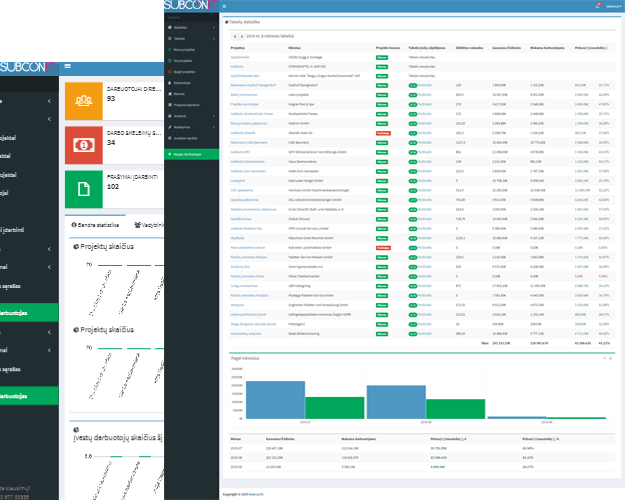Expand the Nustatymai submenu chevron
The image size is (625, 500).
click(x=214, y=127)
